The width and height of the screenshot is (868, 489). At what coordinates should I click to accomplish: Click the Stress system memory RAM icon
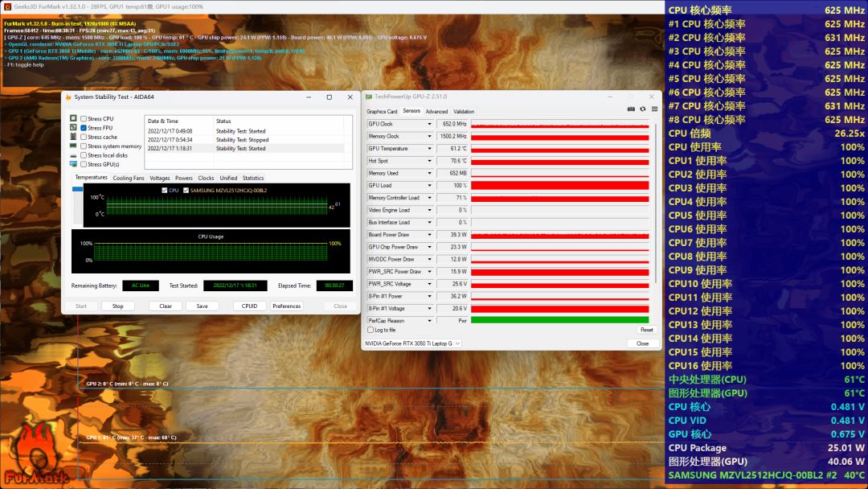click(x=73, y=146)
